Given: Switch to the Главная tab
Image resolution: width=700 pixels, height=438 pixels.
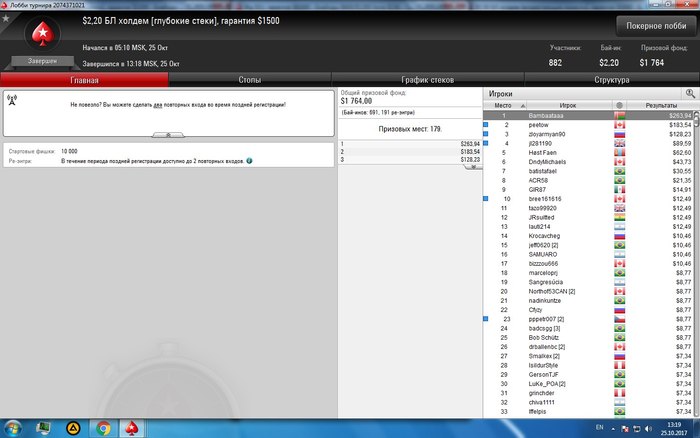Looking at the screenshot, I should [x=84, y=80].
